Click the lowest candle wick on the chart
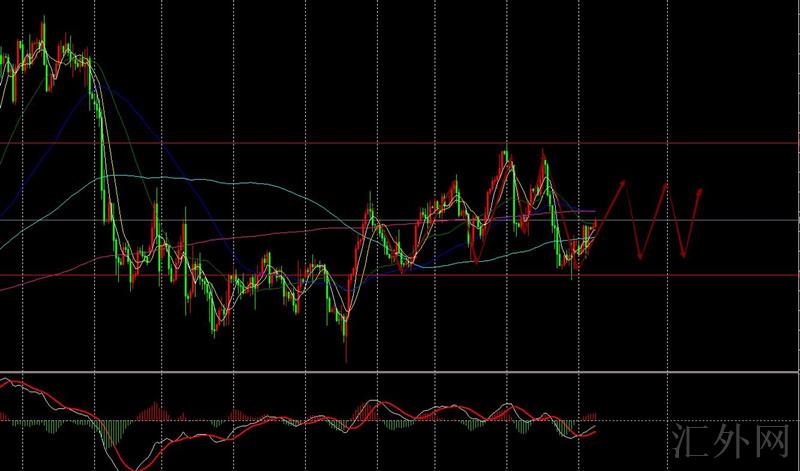Viewport: 800px width, 471px height. coord(345,358)
